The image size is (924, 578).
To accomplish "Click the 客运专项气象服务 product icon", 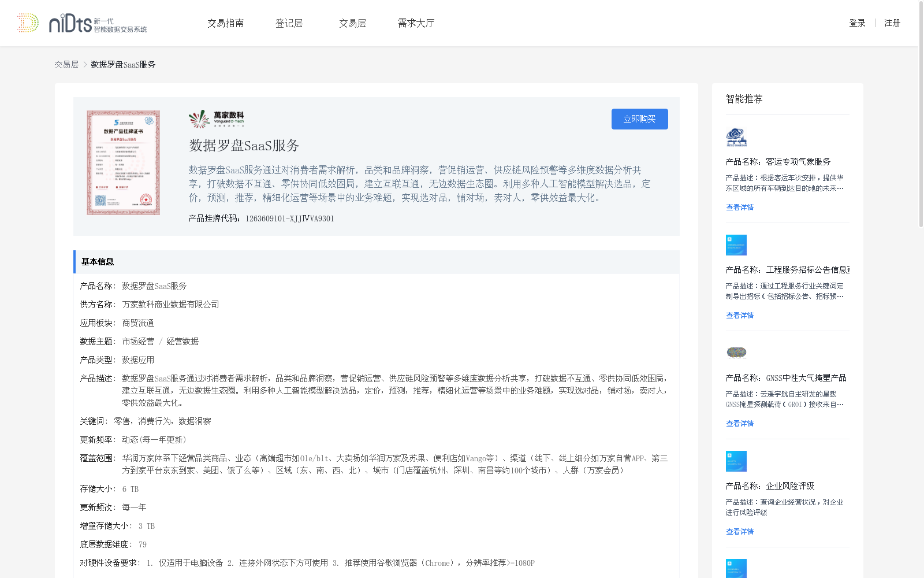I will click(736, 138).
